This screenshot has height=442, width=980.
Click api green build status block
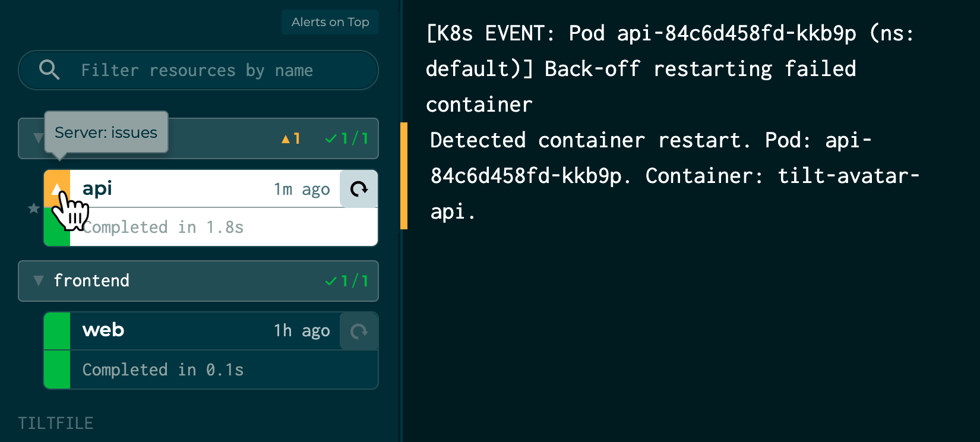coord(57,227)
